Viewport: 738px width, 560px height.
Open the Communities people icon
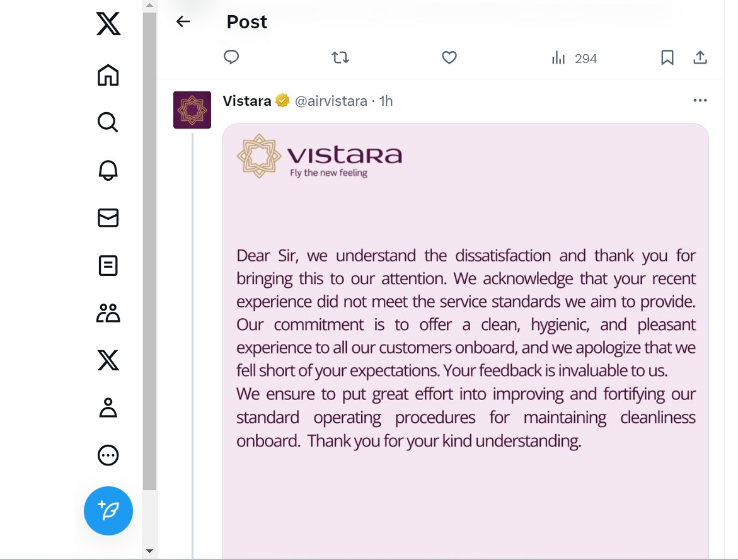point(108,313)
